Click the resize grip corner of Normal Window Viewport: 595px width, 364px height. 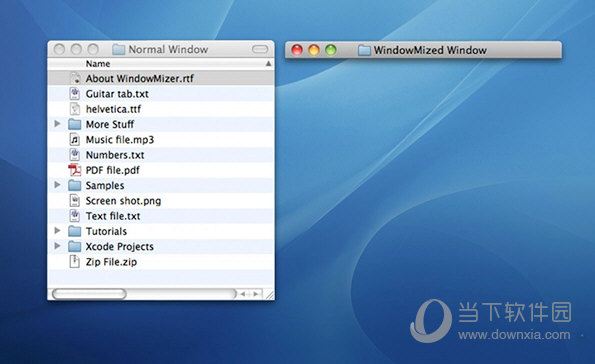269,295
